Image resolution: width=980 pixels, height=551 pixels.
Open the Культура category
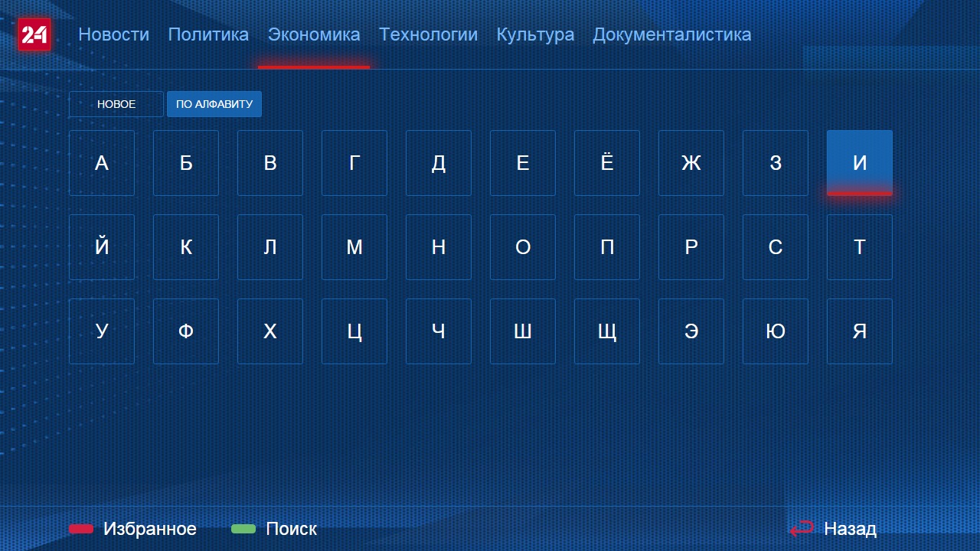[x=535, y=34]
